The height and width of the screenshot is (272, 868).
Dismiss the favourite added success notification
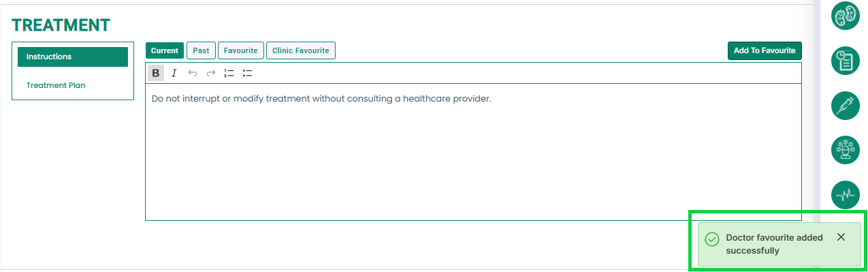click(x=841, y=237)
